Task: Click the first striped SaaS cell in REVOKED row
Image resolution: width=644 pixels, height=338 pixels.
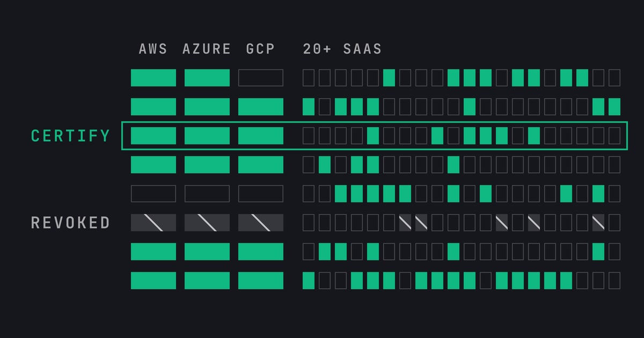Action: coord(405,223)
